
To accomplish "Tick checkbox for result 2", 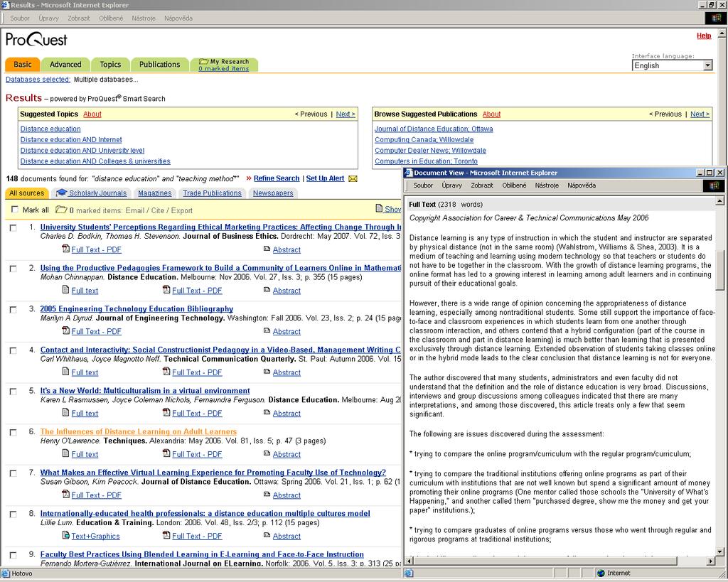I will (x=13, y=269).
